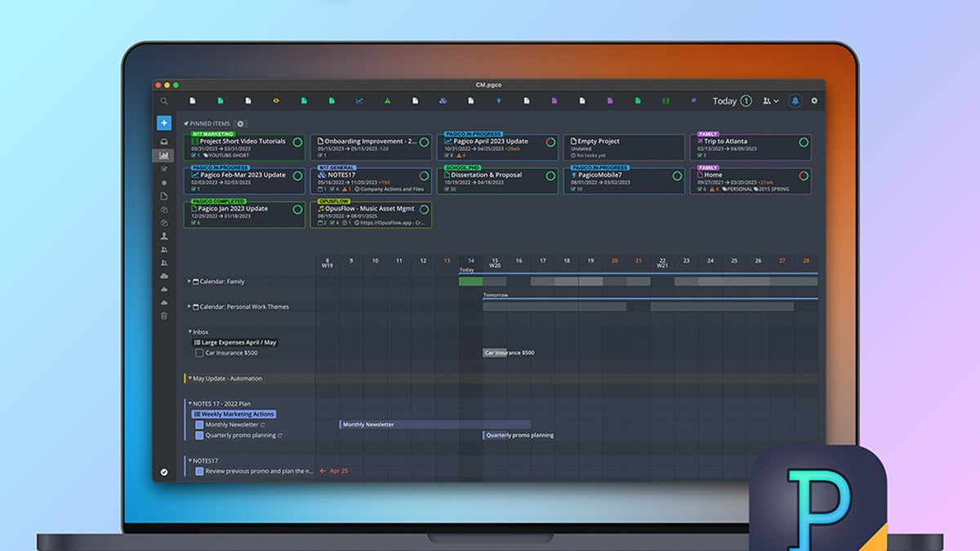Screen dimensions: 980x551
Task: Select the sidebar single-person contact icon
Action: coord(164,235)
